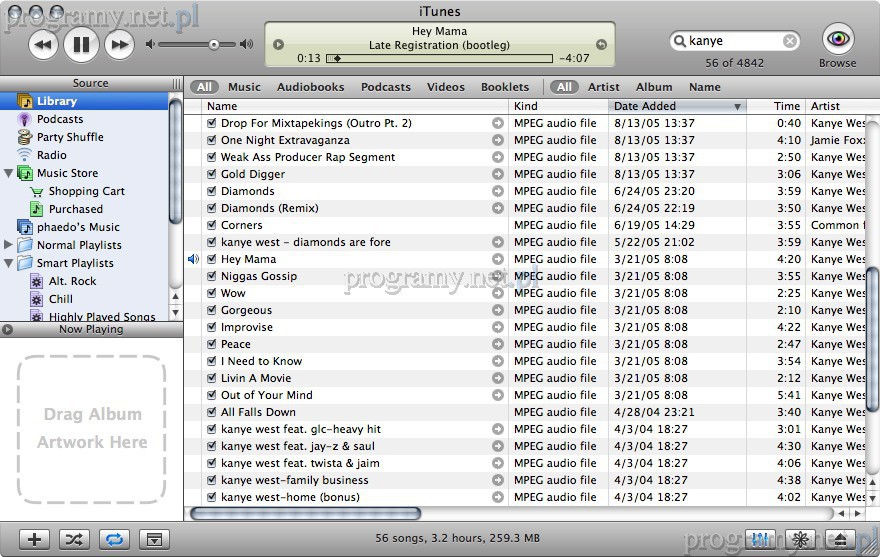Clear the search field with the X icon

(790, 41)
